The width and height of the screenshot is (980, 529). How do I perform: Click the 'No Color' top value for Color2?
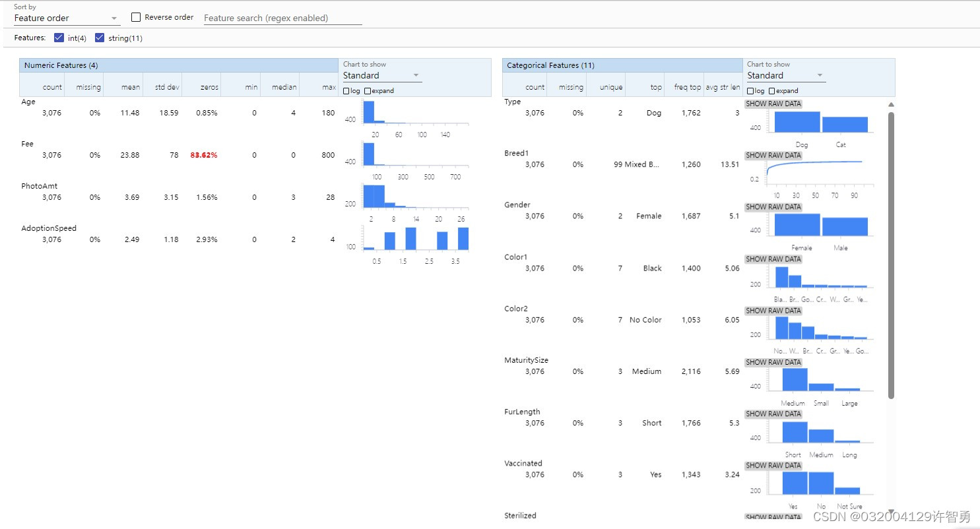pos(645,320)
